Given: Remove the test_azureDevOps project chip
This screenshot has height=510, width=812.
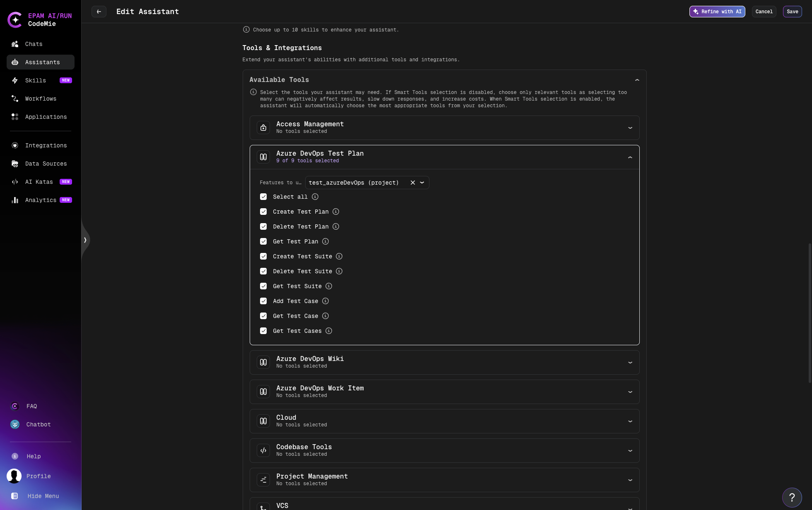Looking at the screenshot, I should point(412,183).
